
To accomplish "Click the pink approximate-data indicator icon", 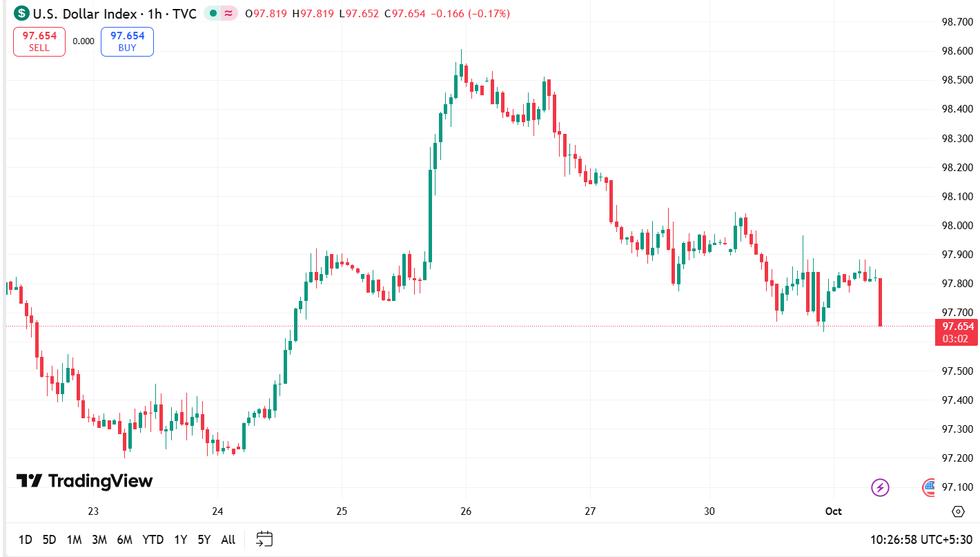I will 228,14.
